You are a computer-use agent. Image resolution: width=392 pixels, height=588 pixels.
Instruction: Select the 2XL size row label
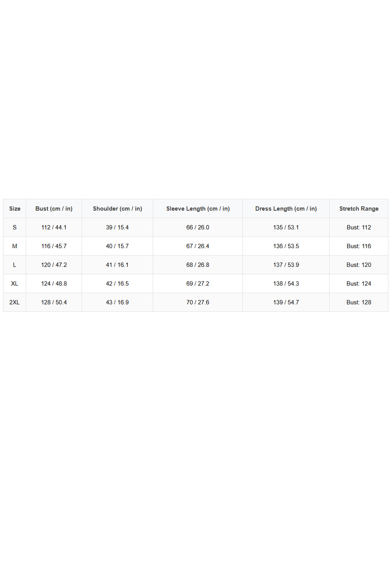click(15, 302)
